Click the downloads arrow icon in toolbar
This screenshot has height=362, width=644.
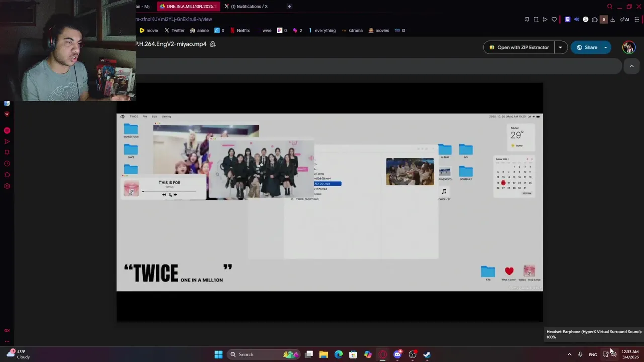click(613, 19)
